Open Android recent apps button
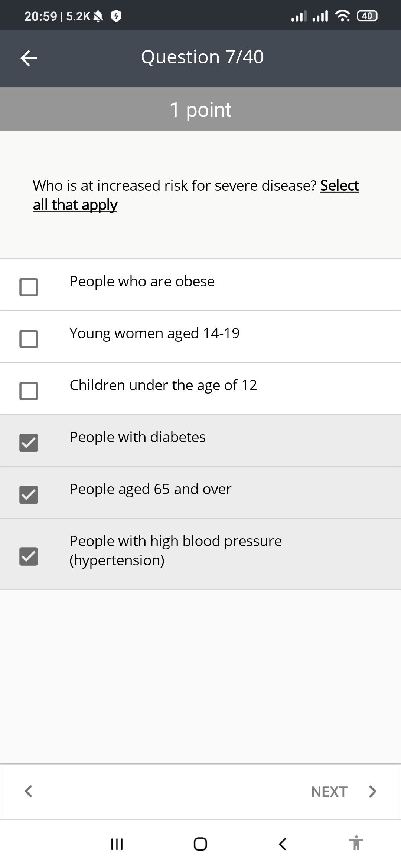The image size is (401, 868). 117,844
